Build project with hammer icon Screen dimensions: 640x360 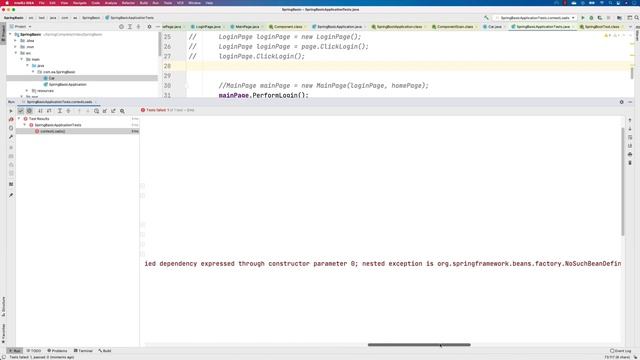486,18
